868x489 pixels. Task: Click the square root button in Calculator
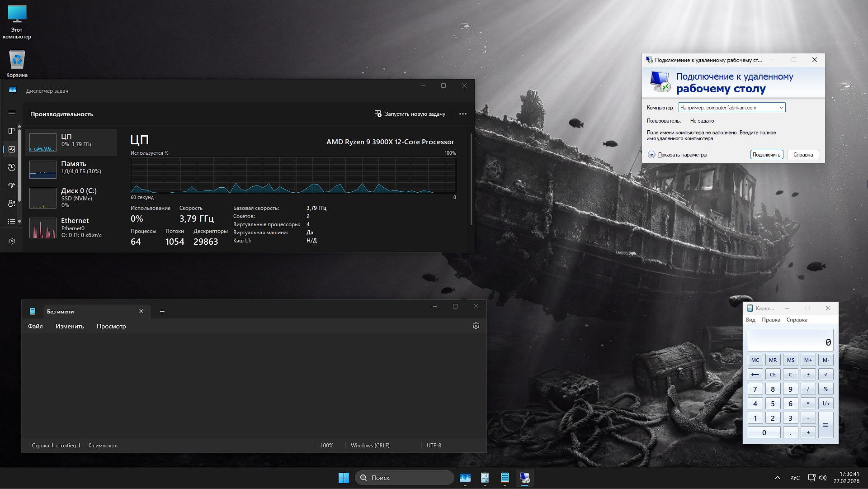click(826, 374)
